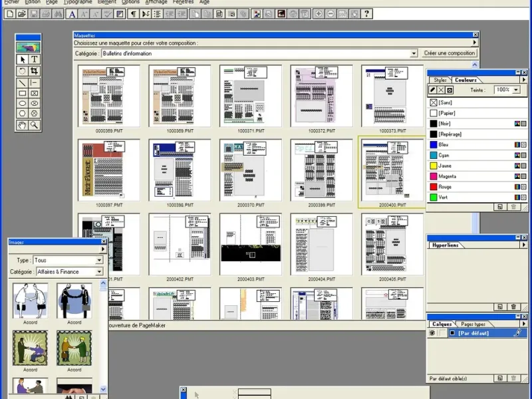Select the Text tool in the toolbox
532x399 pixels.
35,59
